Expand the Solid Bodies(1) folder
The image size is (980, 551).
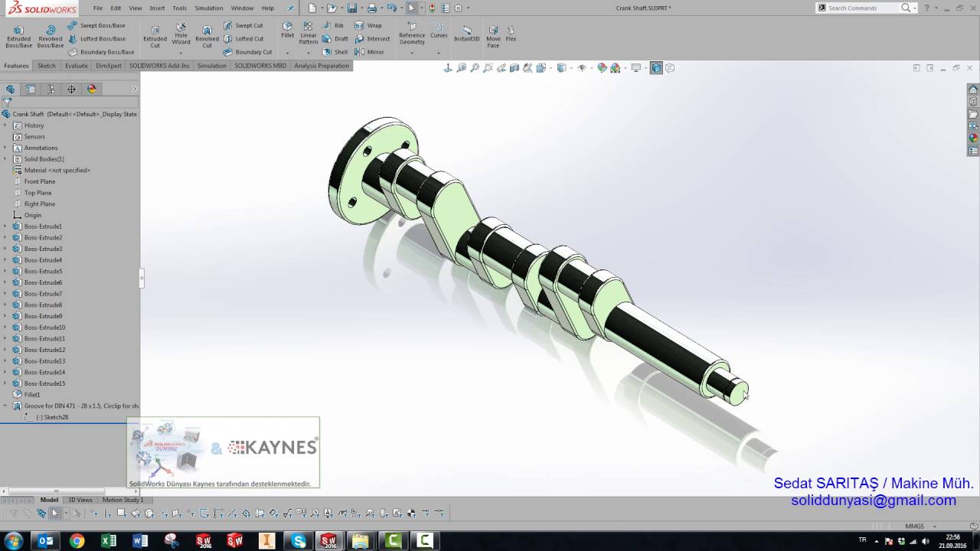(5, 159)
